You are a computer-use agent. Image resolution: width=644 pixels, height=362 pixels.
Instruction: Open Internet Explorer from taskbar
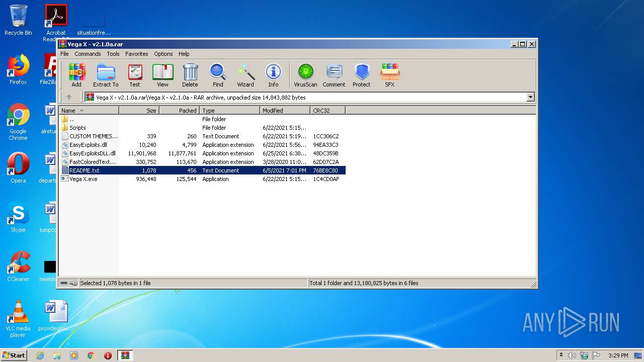click(40, 355)
